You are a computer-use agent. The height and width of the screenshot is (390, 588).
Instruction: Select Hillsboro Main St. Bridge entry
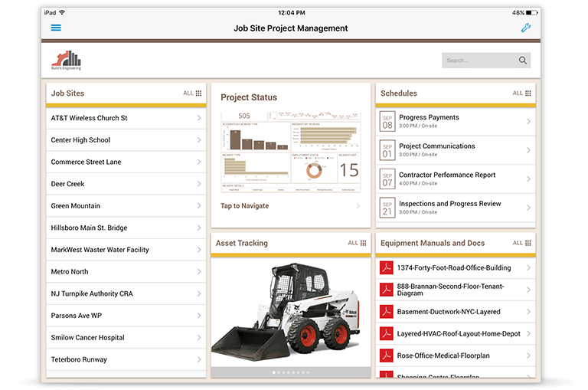pos(90,228)
